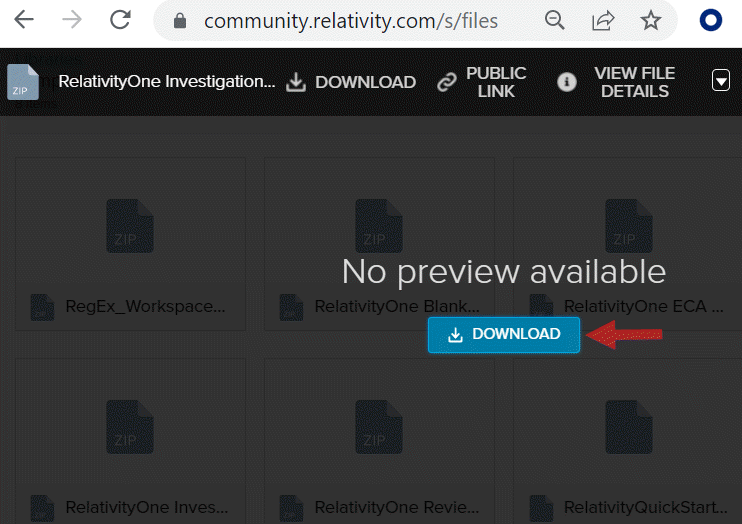Reload the page
This screenshot has width=742, height=524.
click(x=120, y=20)
